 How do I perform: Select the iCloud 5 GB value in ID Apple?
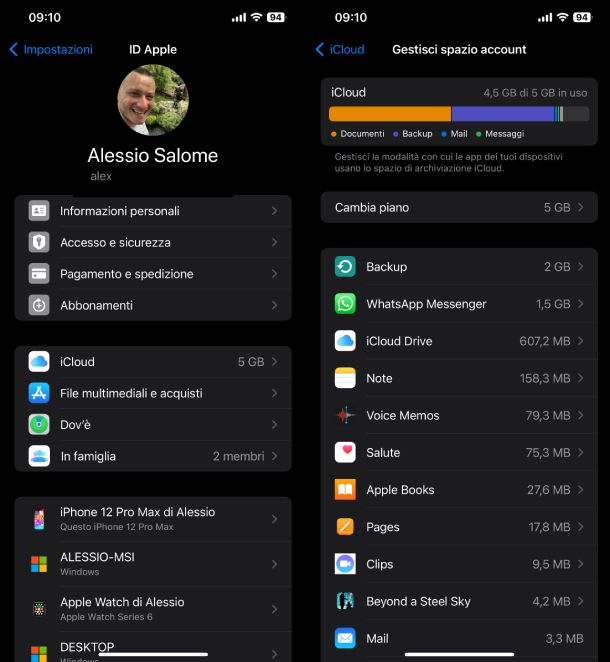251,362
